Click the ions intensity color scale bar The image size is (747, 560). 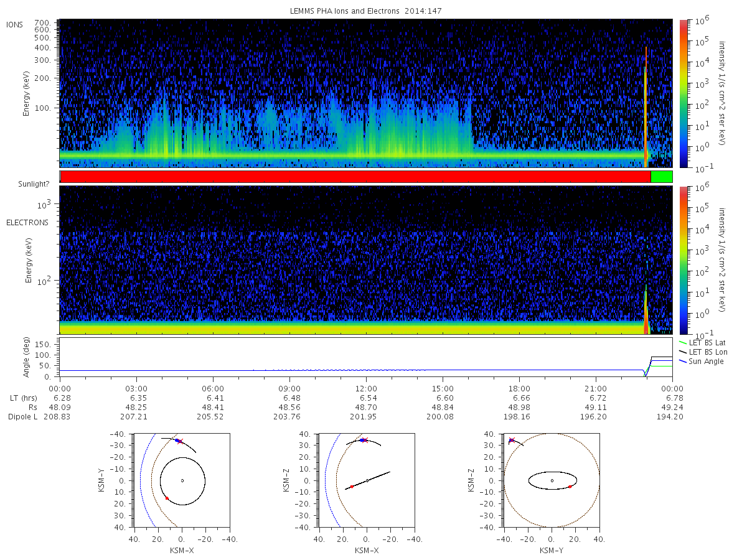(x=684, y=93)
